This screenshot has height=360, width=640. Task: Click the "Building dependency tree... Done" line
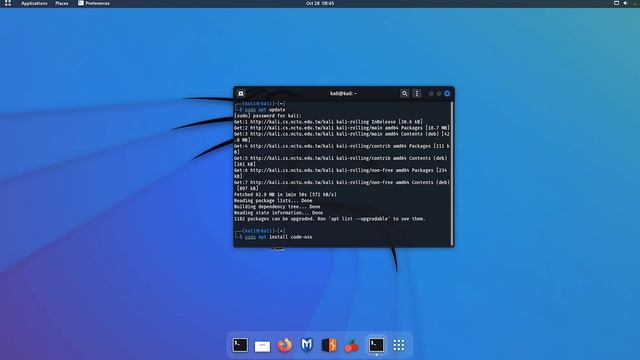coord(277,207)
